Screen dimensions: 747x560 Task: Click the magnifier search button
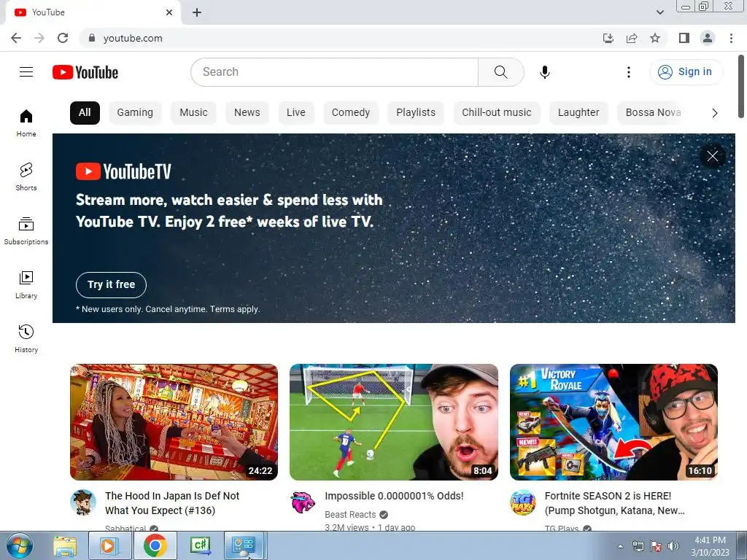click(x=500, y=72)
